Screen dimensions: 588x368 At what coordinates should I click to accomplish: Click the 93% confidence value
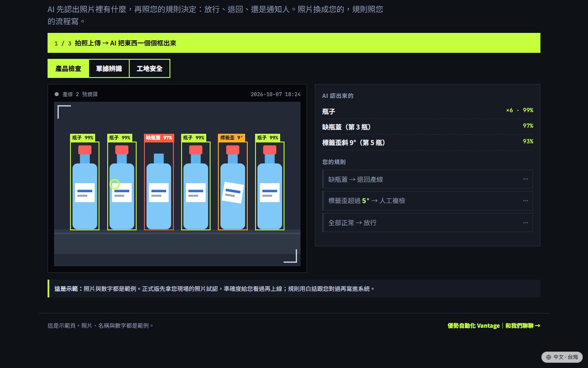coord(528,142)
